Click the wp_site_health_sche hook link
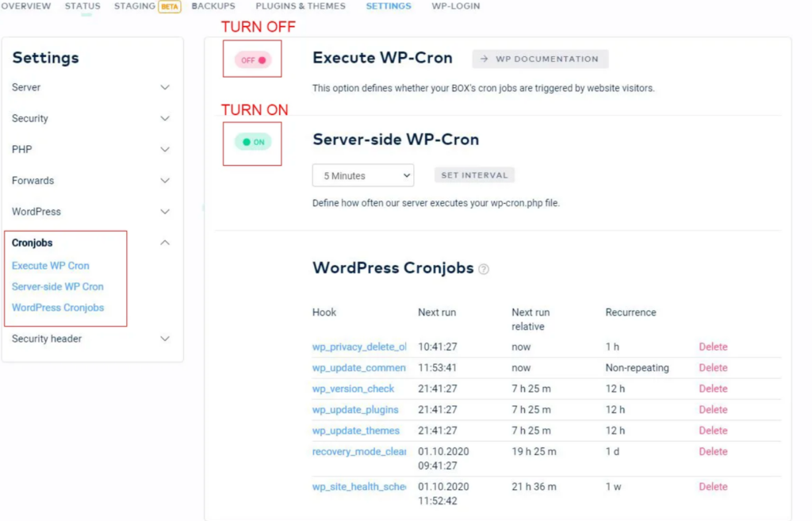The height and width of the screenshot is (521, 812). tap(359, 487)
